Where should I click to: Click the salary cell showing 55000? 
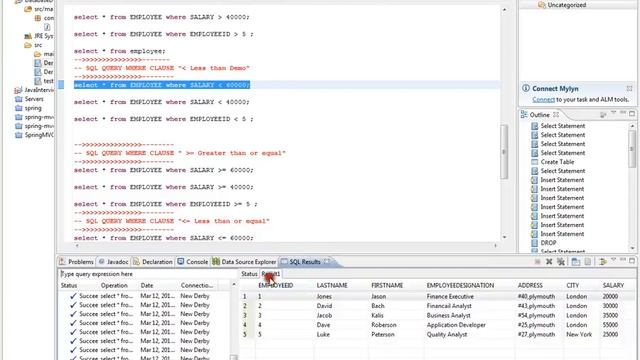click(610, 325)
